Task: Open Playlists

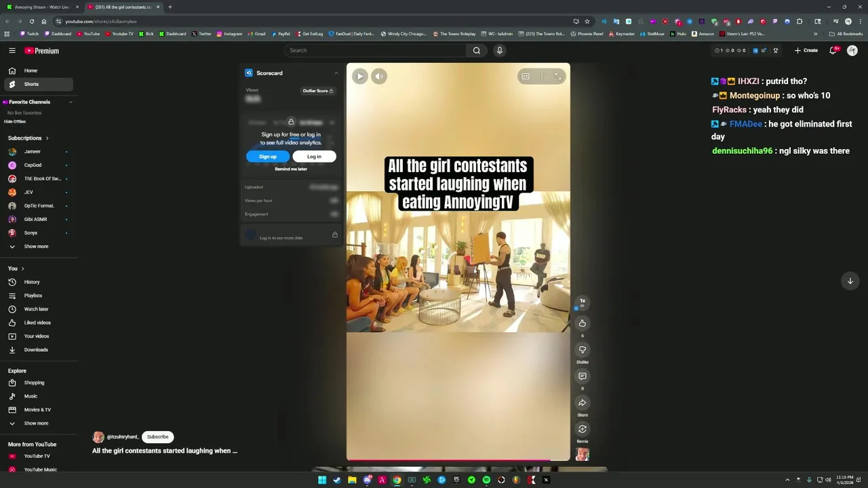Action: [39, 296]
